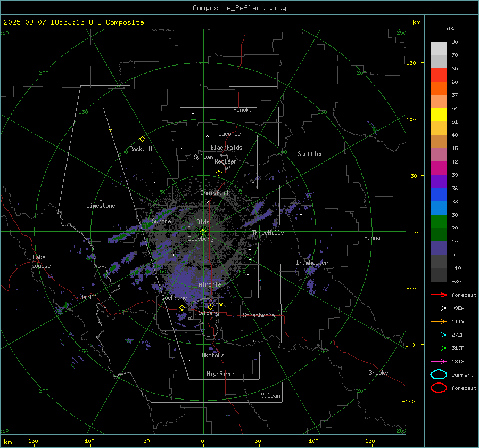479x448 pixels.
Task: Click the yellow diamond marker at Didsbury radar center
Action: point(203,232)
